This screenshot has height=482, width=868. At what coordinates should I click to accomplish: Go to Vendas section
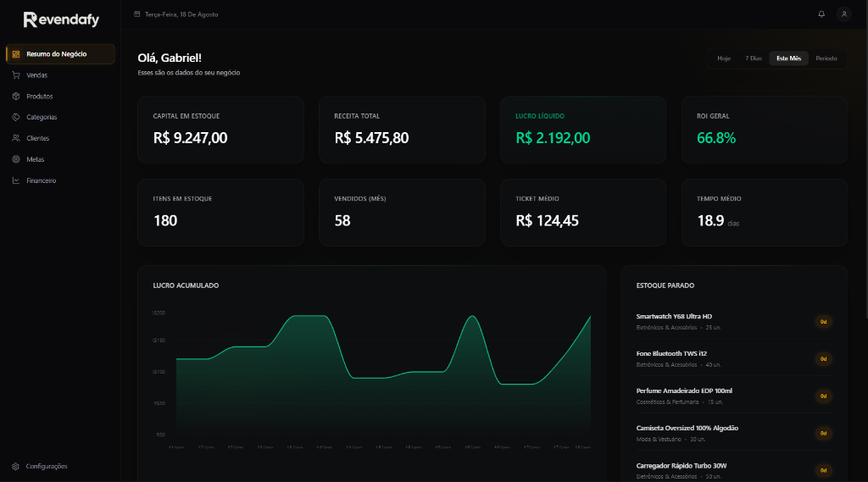point(60,75)
